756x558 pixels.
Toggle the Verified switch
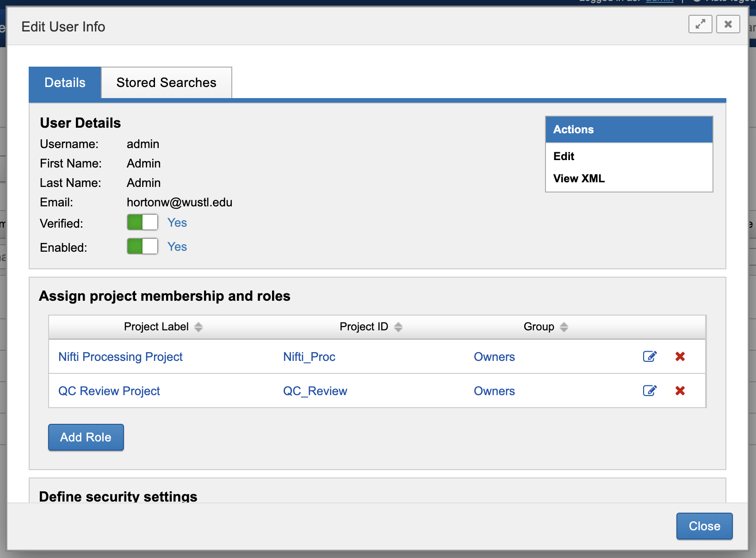click(143, 223)
